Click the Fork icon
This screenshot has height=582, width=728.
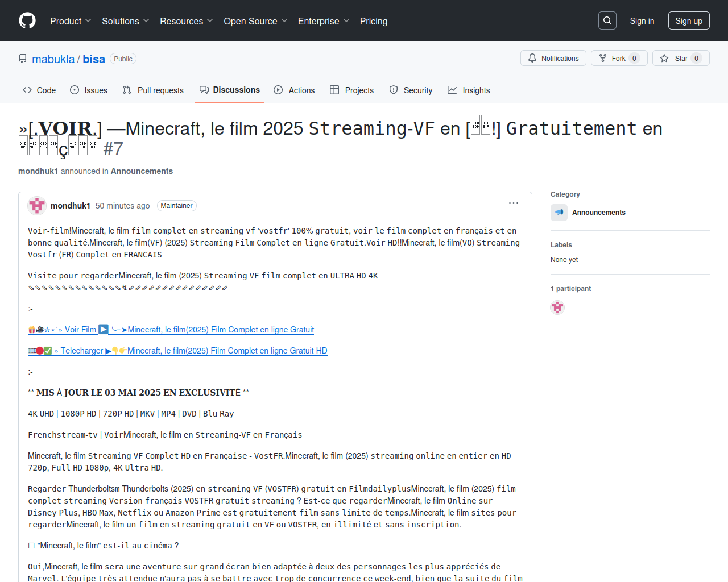pos(603,58)
